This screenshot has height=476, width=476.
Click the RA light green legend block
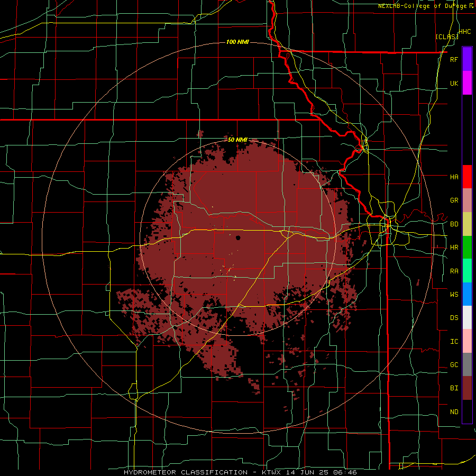467,271
